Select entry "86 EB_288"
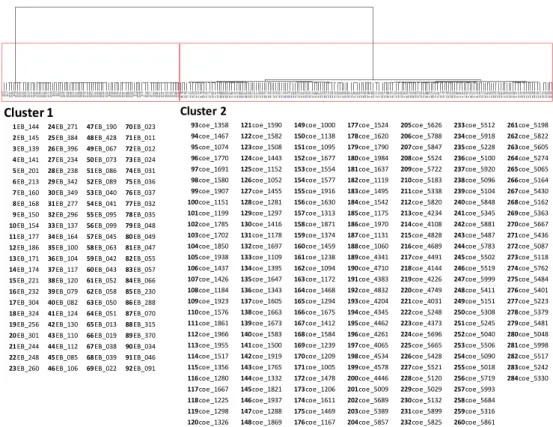 140,303
